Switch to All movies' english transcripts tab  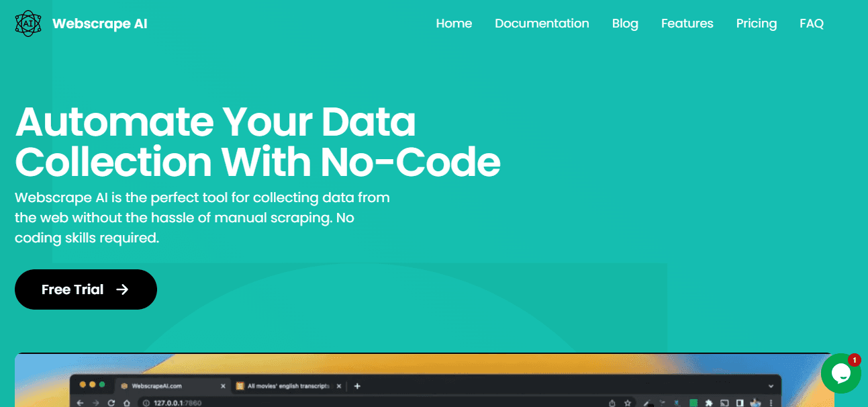tap(285, 386)
